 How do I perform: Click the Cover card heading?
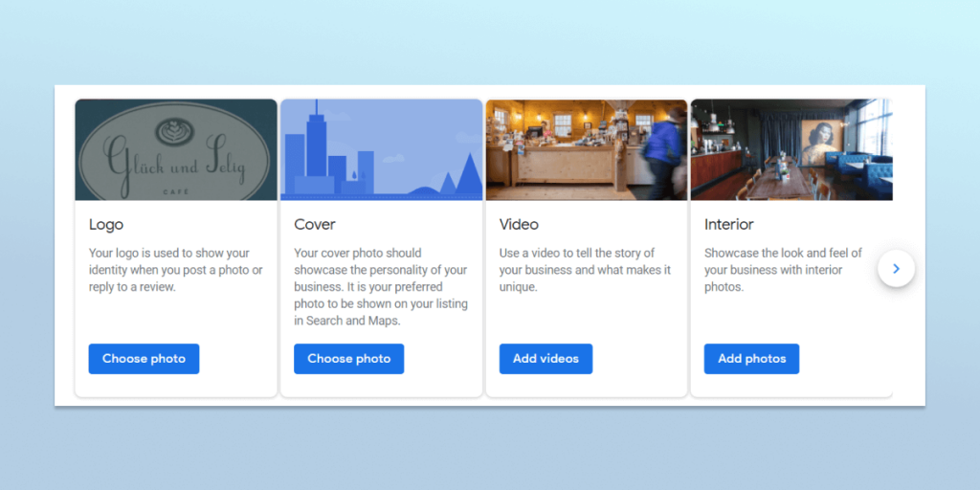(x=315, y=224)
